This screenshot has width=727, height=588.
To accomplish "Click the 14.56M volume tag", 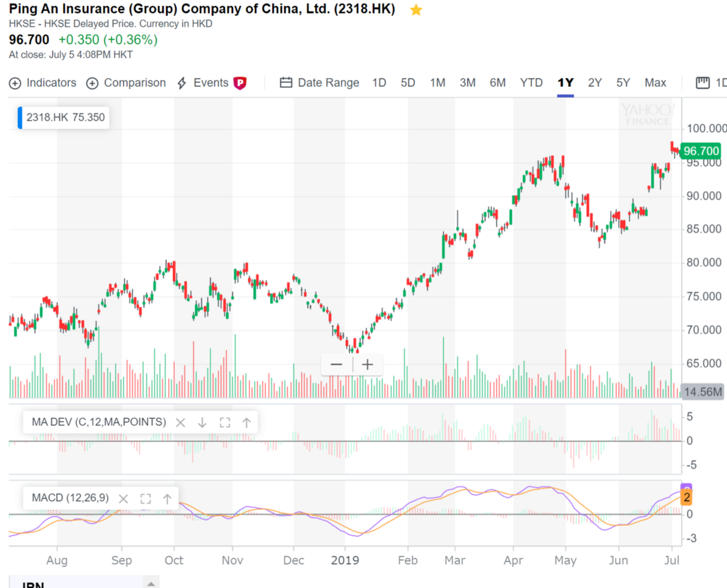I will [x=702, y=392].
